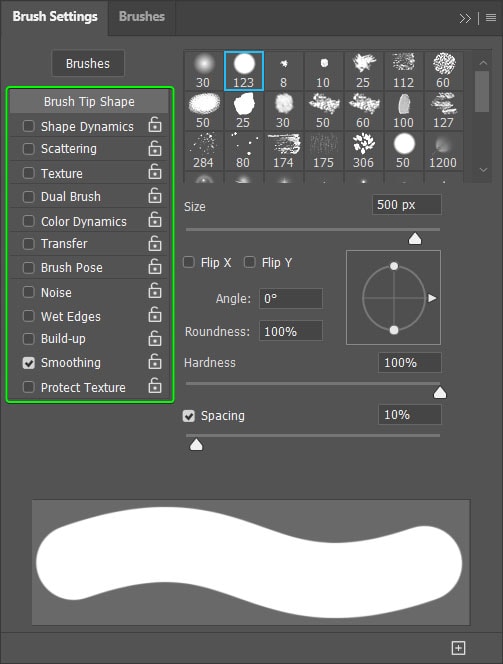Click the lock icon beside Shape Dynamics

(155, 125)
